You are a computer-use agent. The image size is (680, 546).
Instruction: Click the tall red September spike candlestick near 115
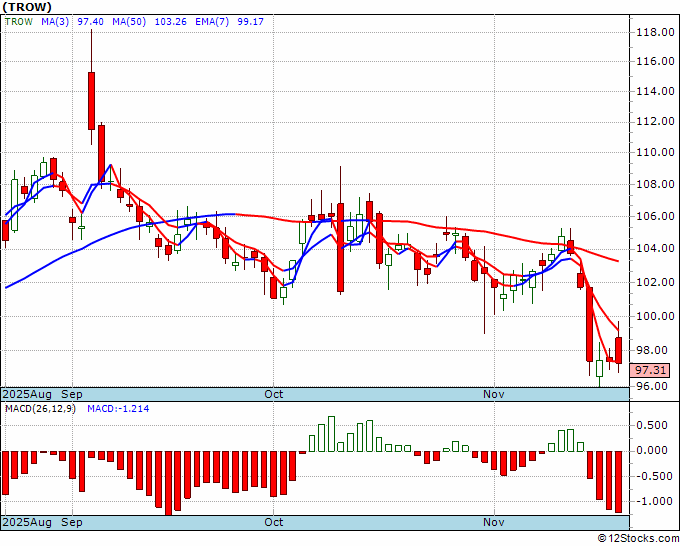tap(92, 101)
